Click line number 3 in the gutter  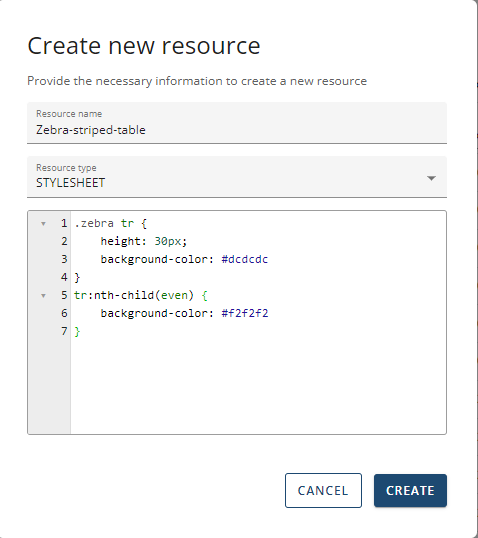(64, 259)
